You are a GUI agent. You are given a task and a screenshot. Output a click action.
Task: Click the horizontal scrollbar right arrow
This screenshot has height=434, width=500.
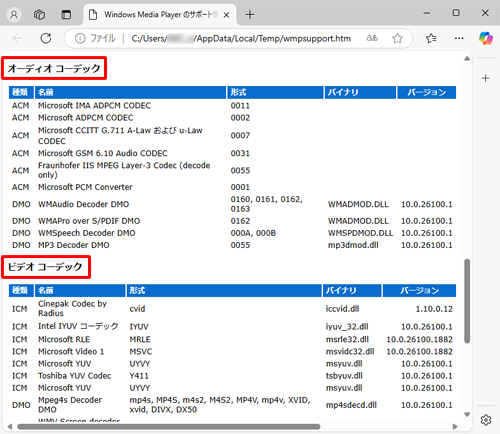pos(455,427)
